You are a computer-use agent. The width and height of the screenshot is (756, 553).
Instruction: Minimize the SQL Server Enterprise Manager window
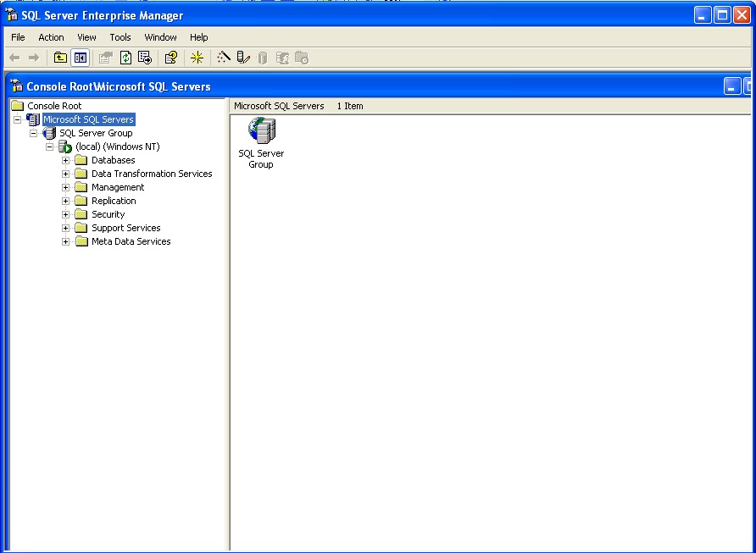point(703,15)
